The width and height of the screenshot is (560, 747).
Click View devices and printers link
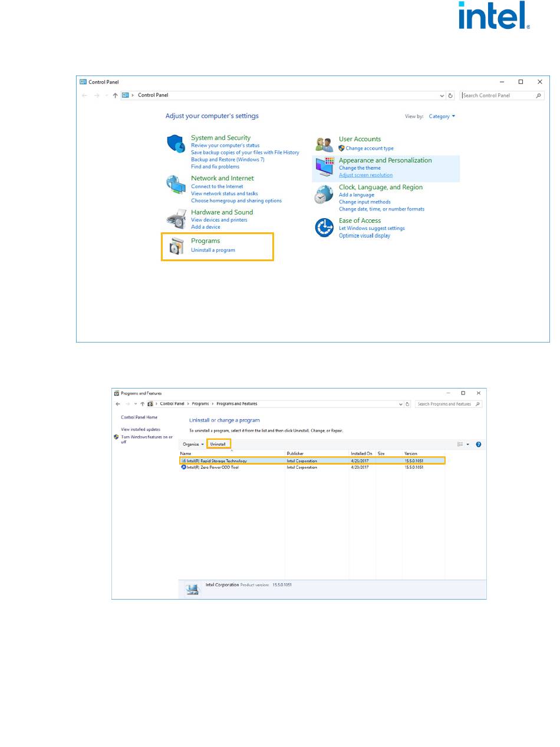pyautogui.click(x=219, y=220)
